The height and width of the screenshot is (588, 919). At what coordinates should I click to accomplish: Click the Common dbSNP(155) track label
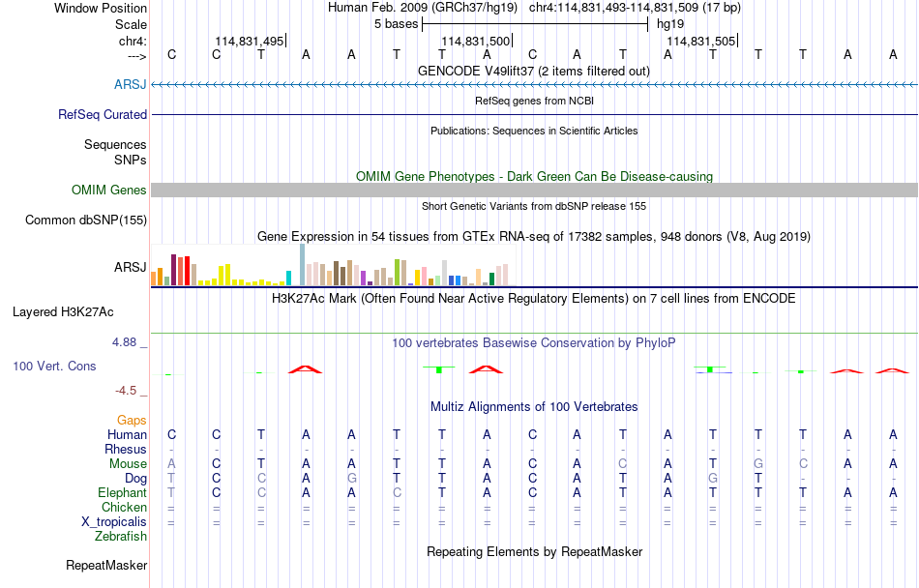click(85, 220)
